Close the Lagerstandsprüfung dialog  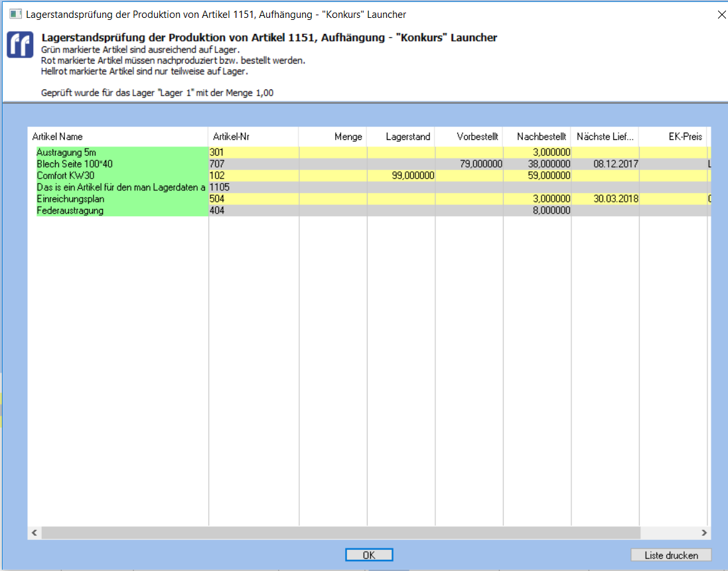coord(721,14)
